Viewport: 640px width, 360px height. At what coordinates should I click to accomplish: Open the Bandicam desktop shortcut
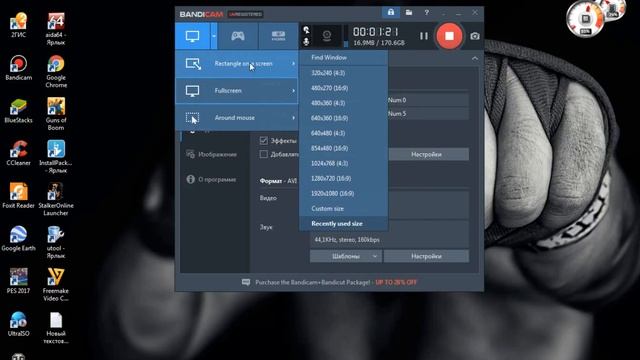pos(18,68)
